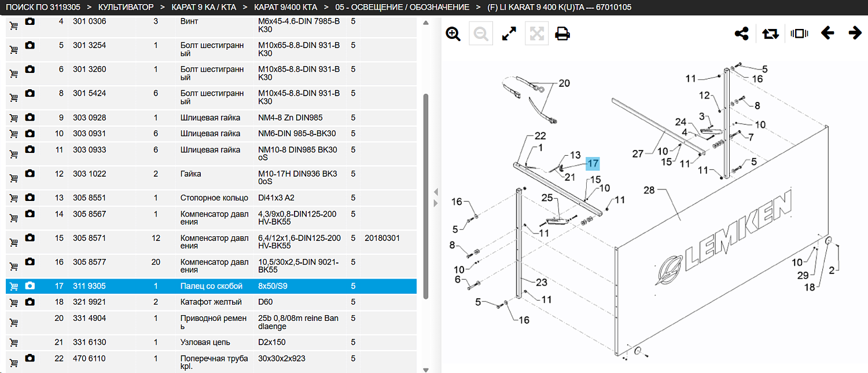Add part 301 0306 to cart
868x373 pixels.
pyautogui.click(x=13, y=25)
